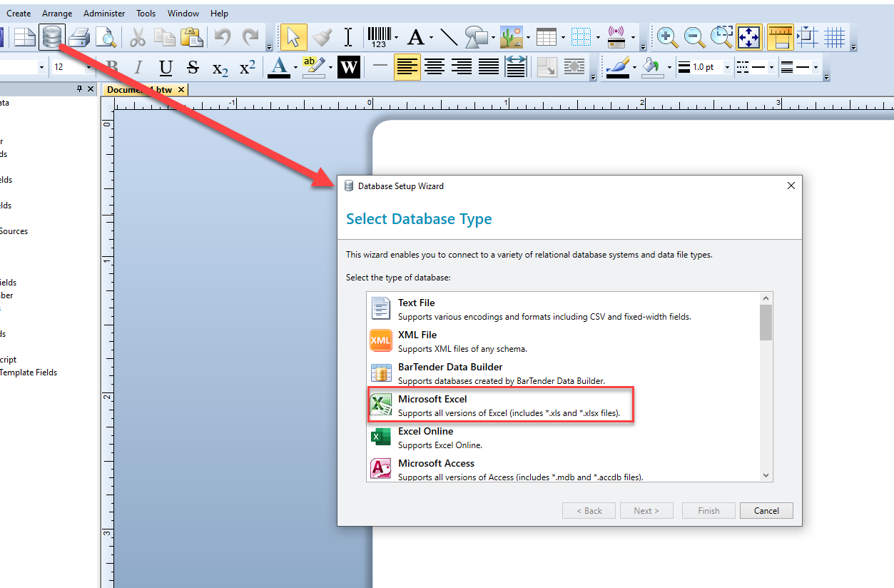
Task: Open the Create menu
Action: [19, 13]
